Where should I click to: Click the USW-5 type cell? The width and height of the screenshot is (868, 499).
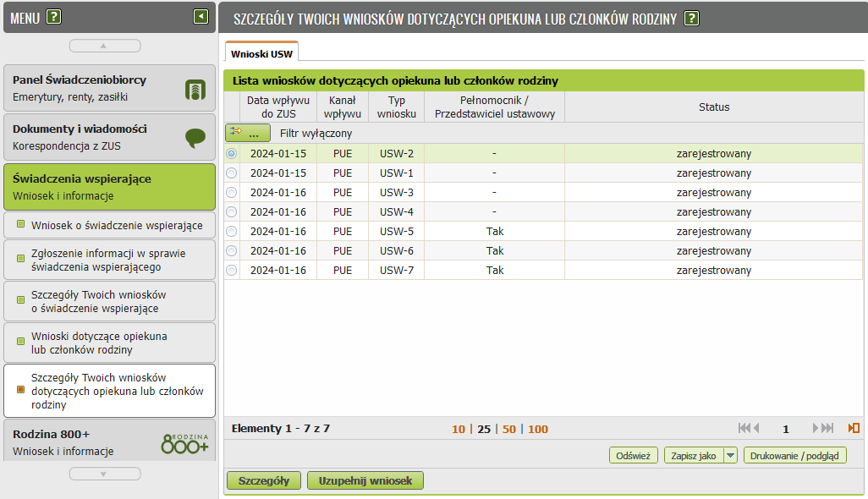[x=397, y=231]
